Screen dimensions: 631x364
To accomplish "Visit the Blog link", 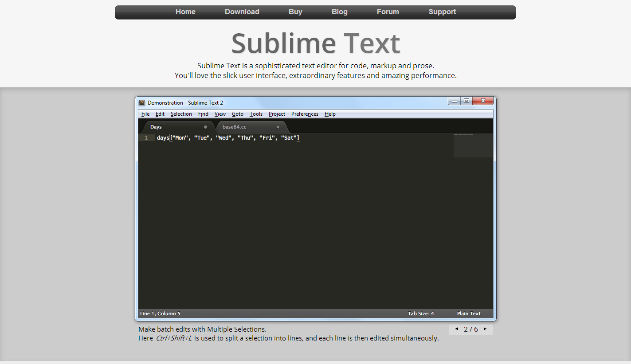I will pyautogui.click(x=340, y=12).
